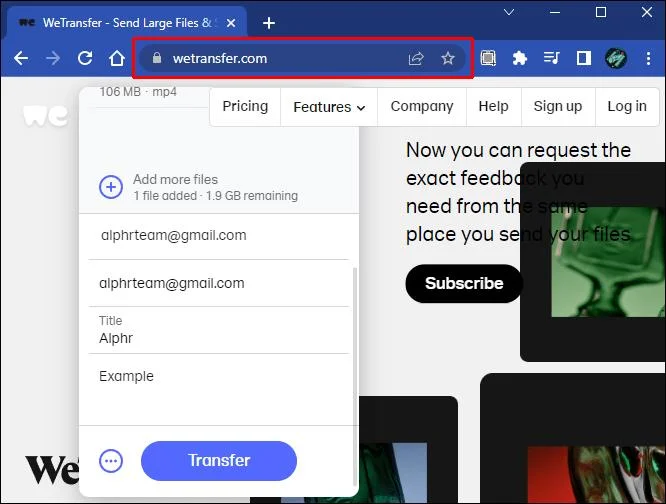Viewport: 666px width, 504px height.
Task: Open the Chrome profile avatar
Action: 616,58
